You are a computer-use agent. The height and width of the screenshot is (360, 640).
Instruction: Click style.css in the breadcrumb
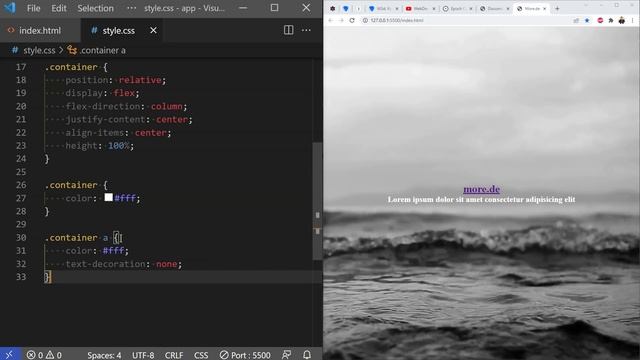(39, 50)
